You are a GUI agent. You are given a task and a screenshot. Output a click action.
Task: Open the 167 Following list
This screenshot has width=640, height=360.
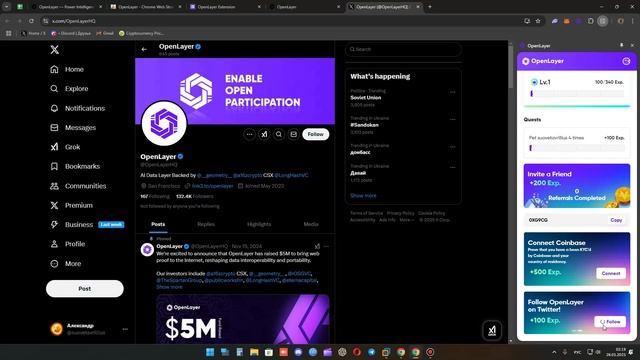click(155, 196)
